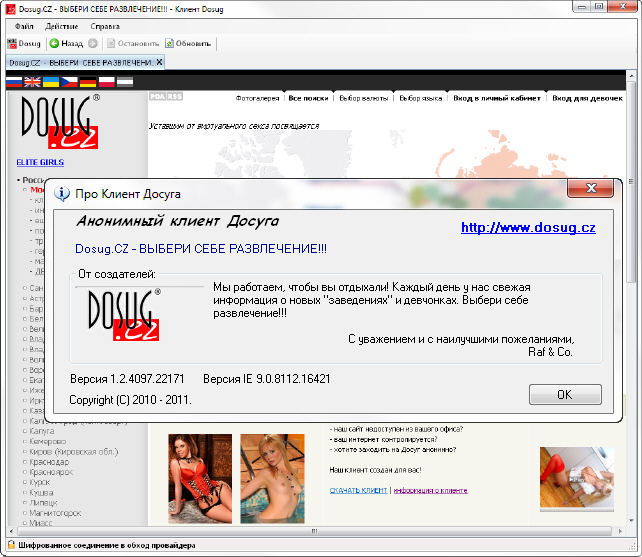The width and height of the screenshot is (642, 557).
Task: Select Курск in the city list
Action: [40, 482]
